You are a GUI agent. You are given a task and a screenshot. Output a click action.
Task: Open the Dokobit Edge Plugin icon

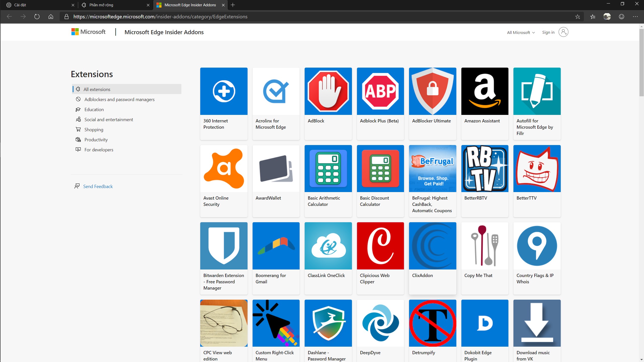coord(485,323)
